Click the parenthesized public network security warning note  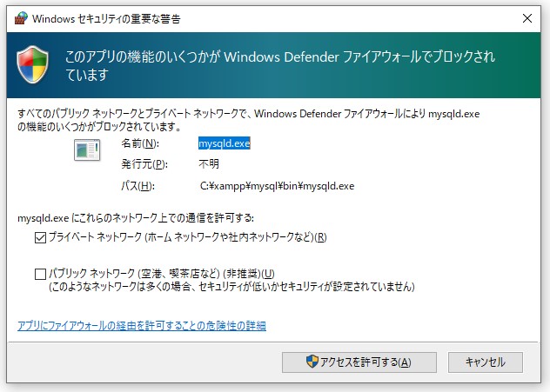click(x=229, y=286)
